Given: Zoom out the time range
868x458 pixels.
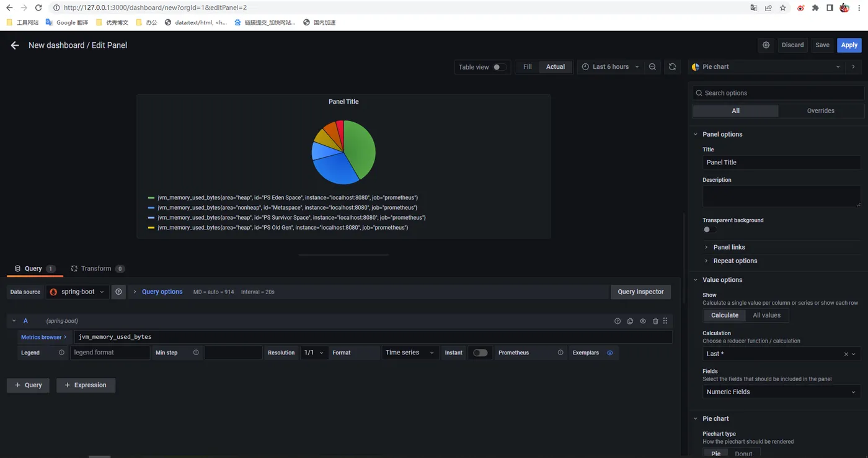Looking at the screenshot, I should coord(652,67).
